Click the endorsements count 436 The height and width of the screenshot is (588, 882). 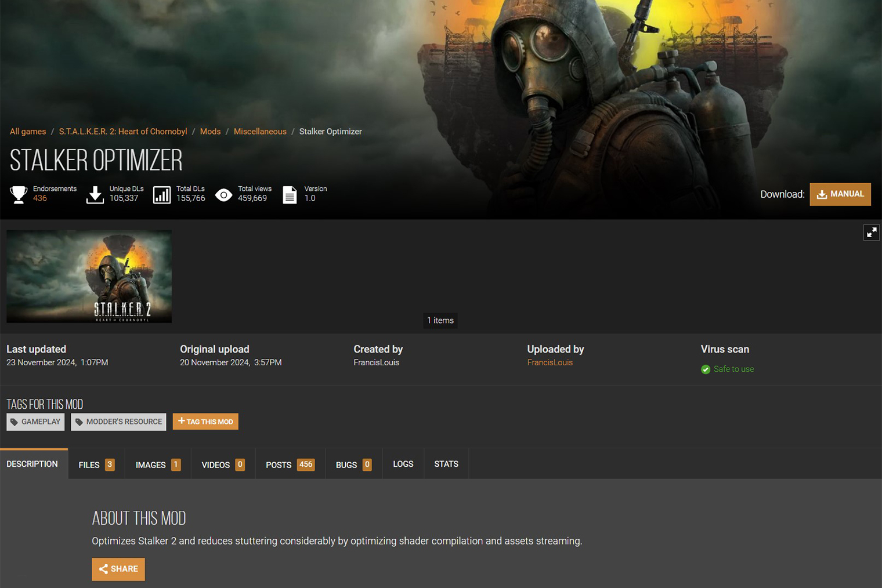[x=40, y=198]
